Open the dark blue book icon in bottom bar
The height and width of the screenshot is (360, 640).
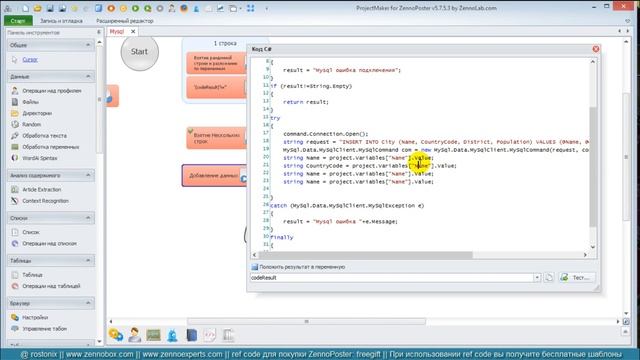(x=191, y=335)
